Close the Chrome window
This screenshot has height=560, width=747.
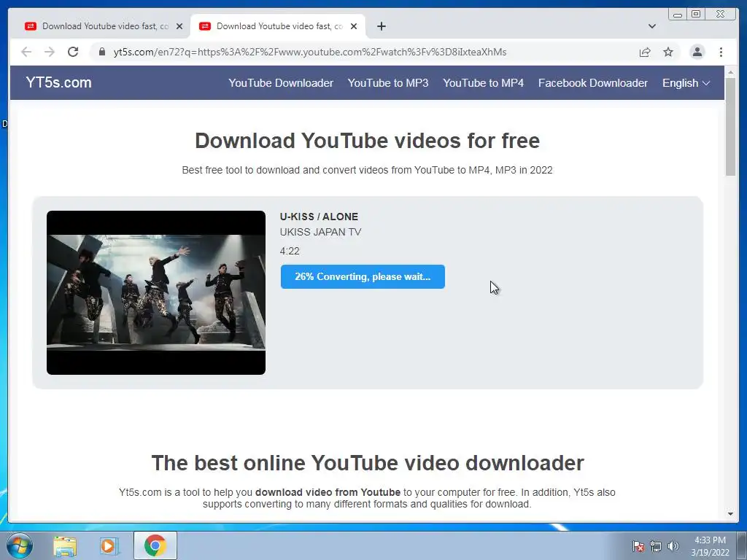[x=721, y=14]
